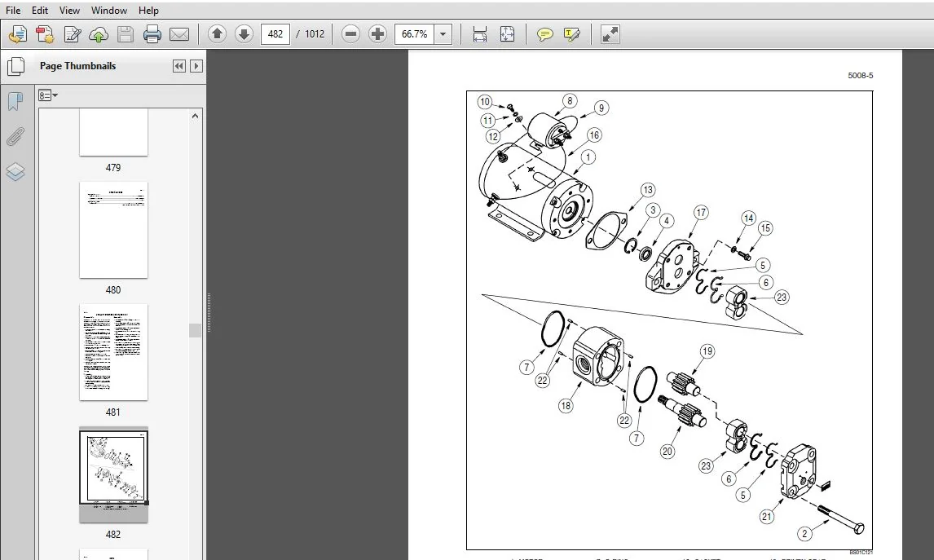This screenshot has height=560, width=934.
Task: Open the Window menu
Action: (109, 10)
